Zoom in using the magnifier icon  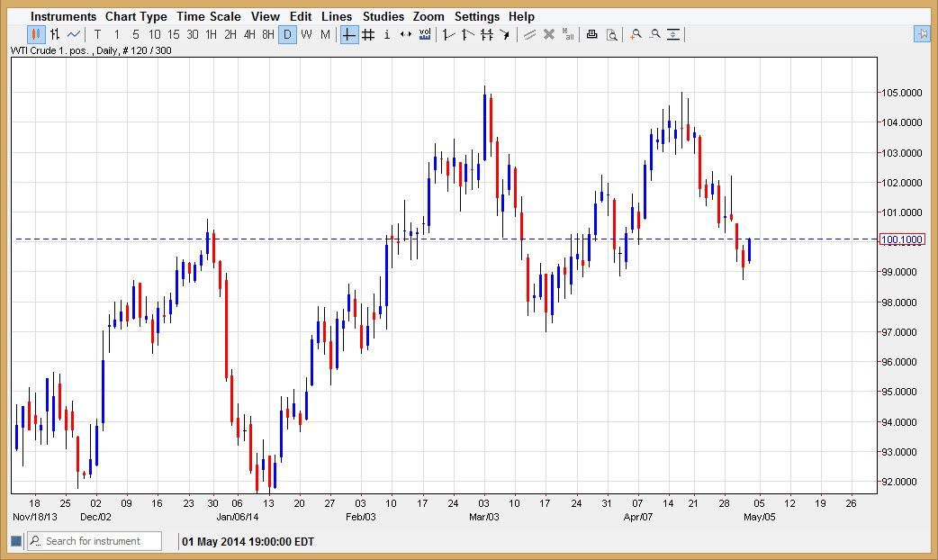coord(635,34)
